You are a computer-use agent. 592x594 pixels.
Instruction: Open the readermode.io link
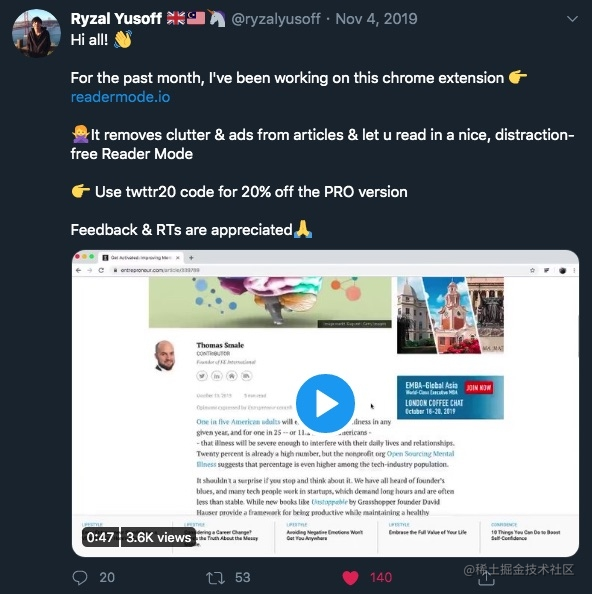[120, 97]
